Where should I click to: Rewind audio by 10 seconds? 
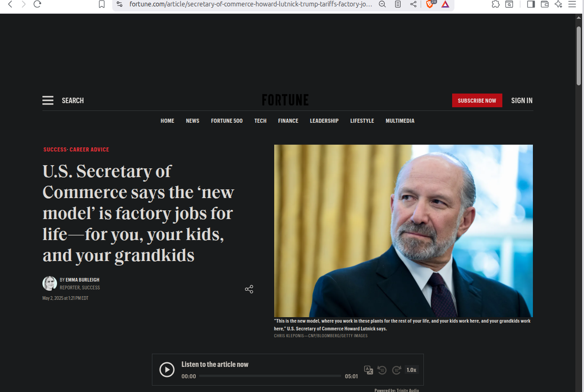(382, 370)
